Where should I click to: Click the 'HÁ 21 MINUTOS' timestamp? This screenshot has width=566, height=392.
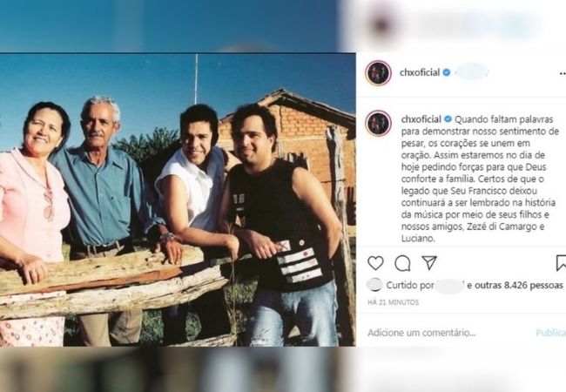click(x=393, y=302)
